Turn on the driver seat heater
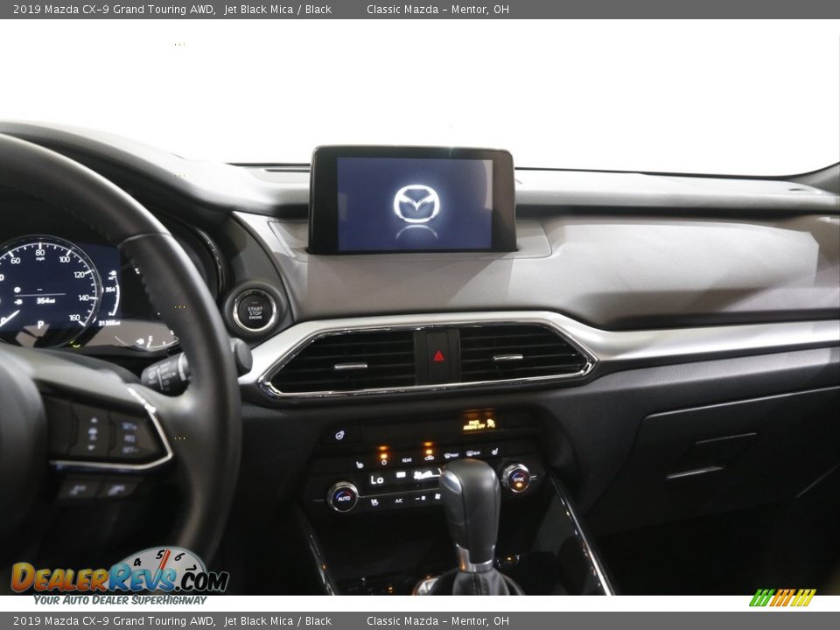This screenshot has height=630, width=840. (360, 465)
